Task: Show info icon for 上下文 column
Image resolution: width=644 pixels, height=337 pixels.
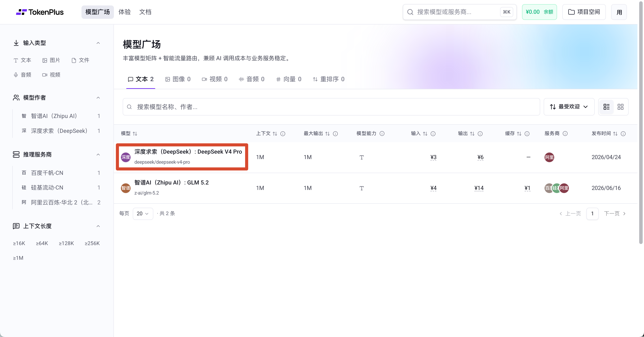Action: tap(283, 134)
